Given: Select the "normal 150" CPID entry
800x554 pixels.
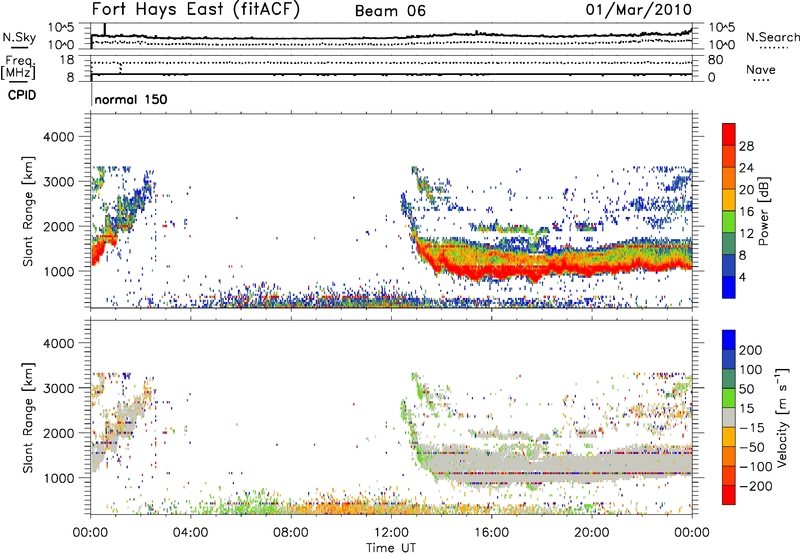Looking at the screenshot, I should (x=131, y=99).
